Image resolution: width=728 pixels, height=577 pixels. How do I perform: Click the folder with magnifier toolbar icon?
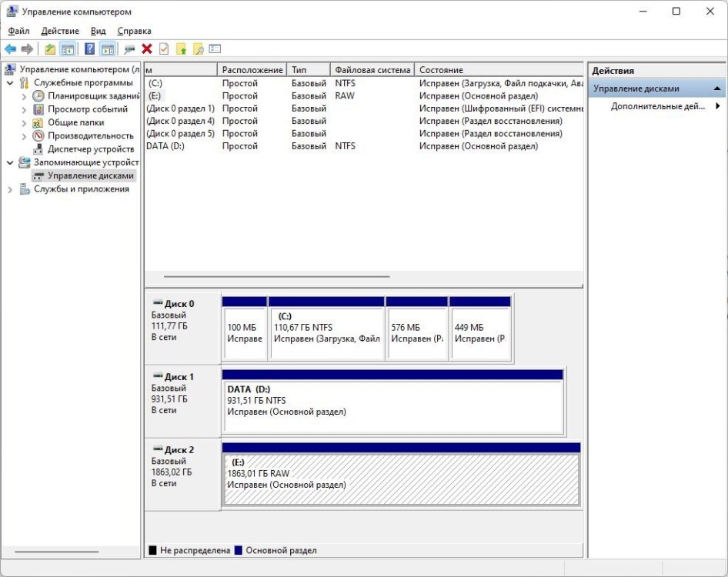[198, 49]
